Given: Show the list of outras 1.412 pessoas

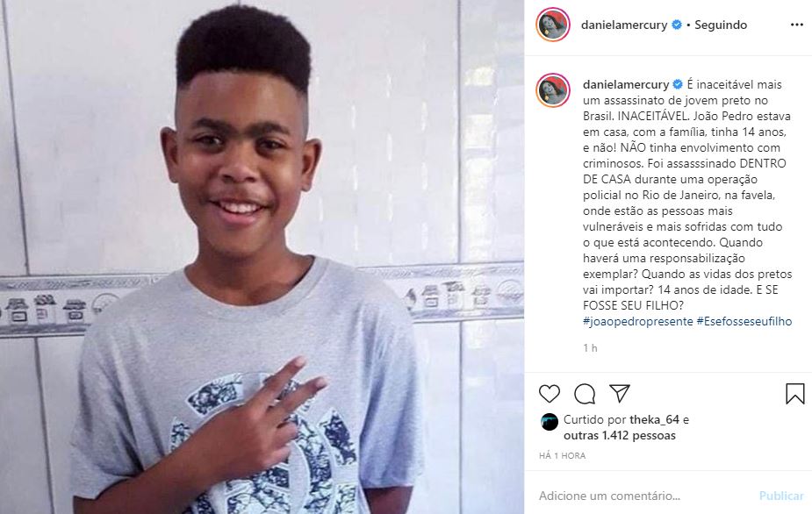Looking at the screenshot, I should pyautogui.click(x=620, y=436).
